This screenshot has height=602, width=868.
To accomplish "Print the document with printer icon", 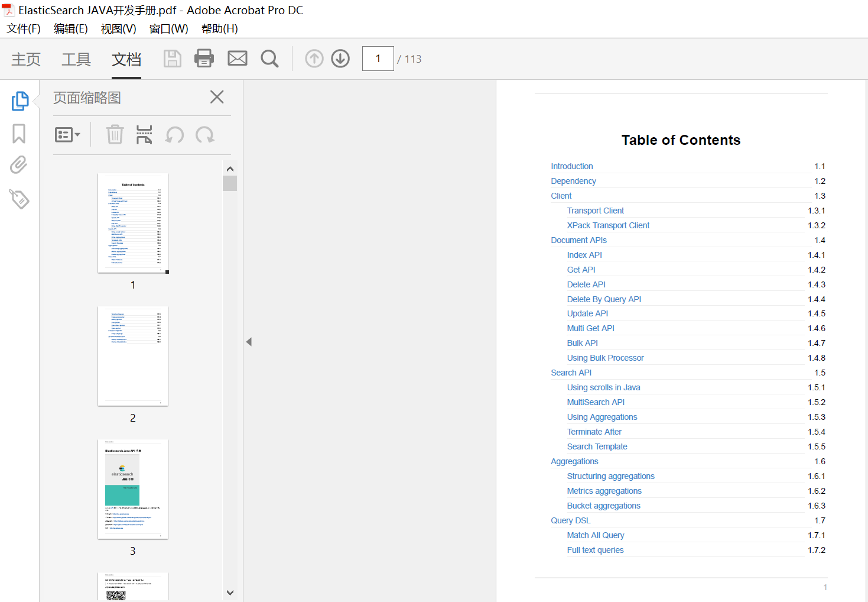I will pos(204,59).
